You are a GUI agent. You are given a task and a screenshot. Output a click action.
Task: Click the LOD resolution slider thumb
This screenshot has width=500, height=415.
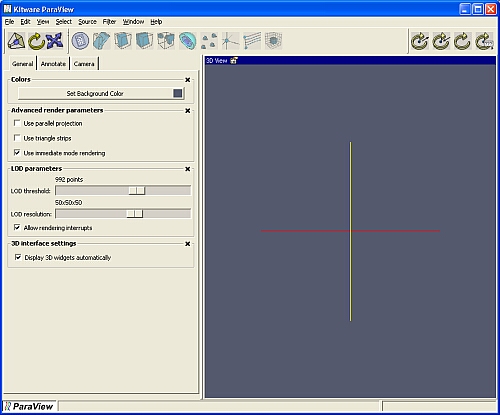point(135,213)
